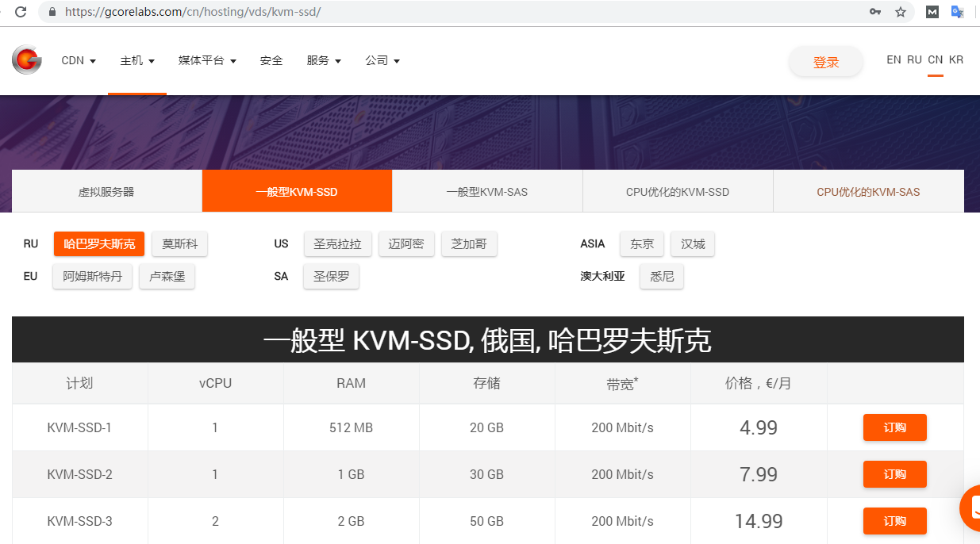Click the 20 GB storage cell

486,427
